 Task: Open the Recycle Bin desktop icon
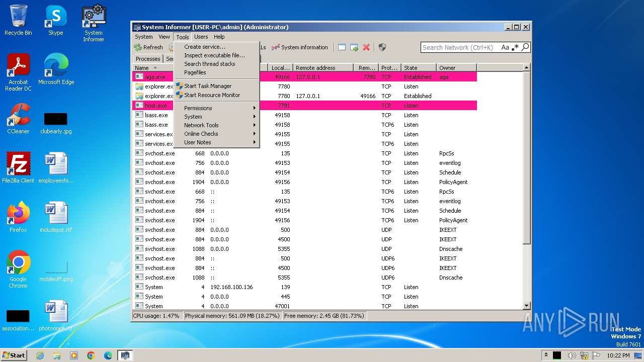click(x=18, y=20)
